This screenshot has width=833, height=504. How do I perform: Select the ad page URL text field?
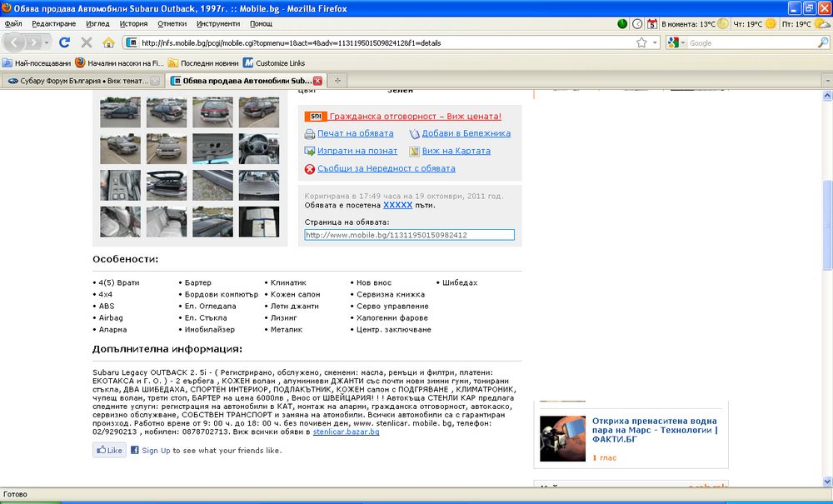point(410,235)
